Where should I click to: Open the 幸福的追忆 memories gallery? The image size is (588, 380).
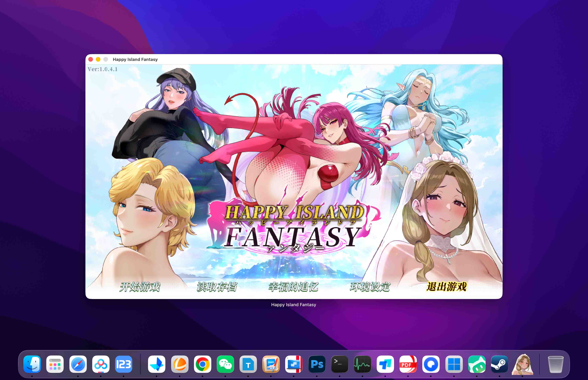coord(293,287)
